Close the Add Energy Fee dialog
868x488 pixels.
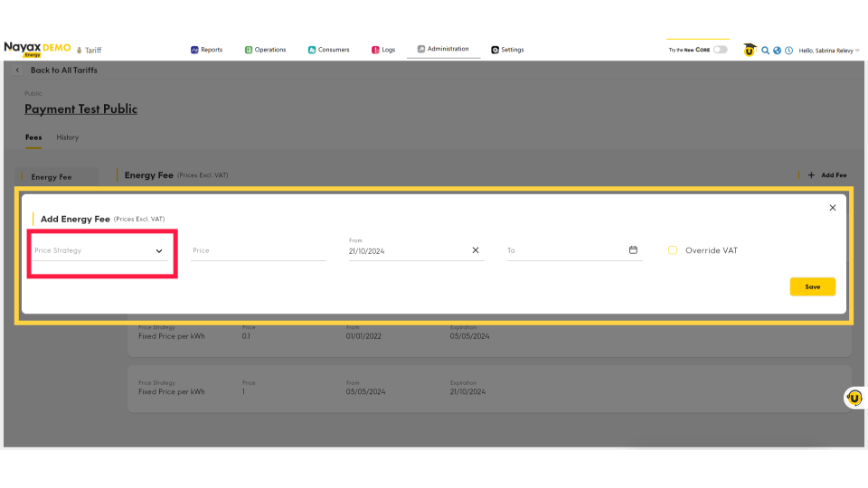[x=833, y=208]
